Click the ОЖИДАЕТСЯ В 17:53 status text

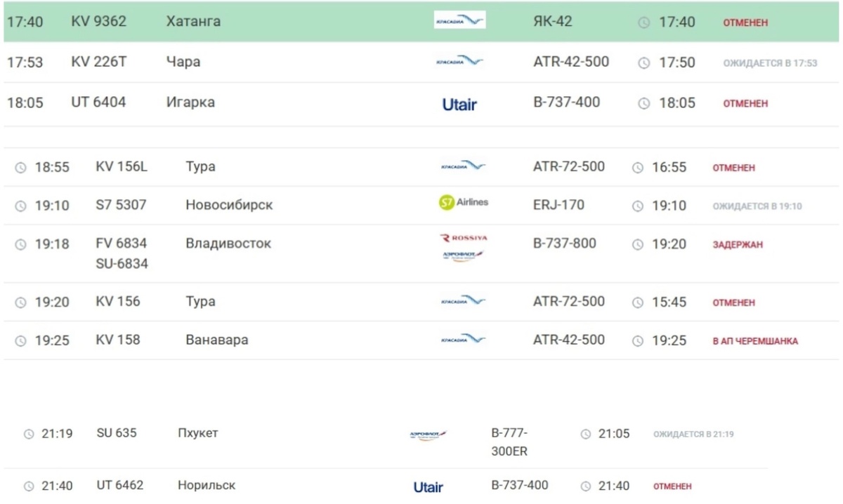[x=770, y=63]
